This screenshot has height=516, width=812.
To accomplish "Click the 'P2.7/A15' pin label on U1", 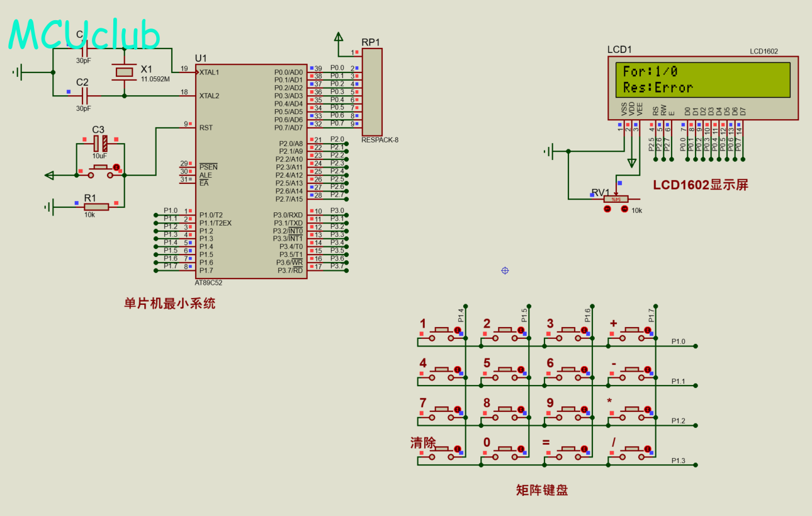I will point(289,199).
